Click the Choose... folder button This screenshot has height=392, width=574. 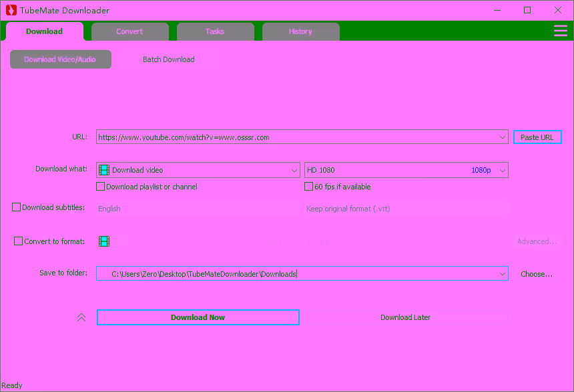click(537, 274)
